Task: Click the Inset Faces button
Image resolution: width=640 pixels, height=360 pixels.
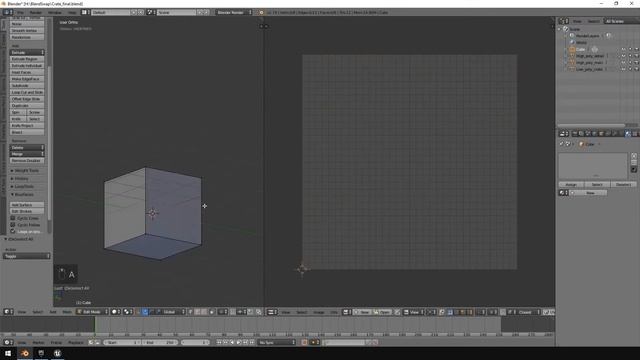Action: (27, 72)
